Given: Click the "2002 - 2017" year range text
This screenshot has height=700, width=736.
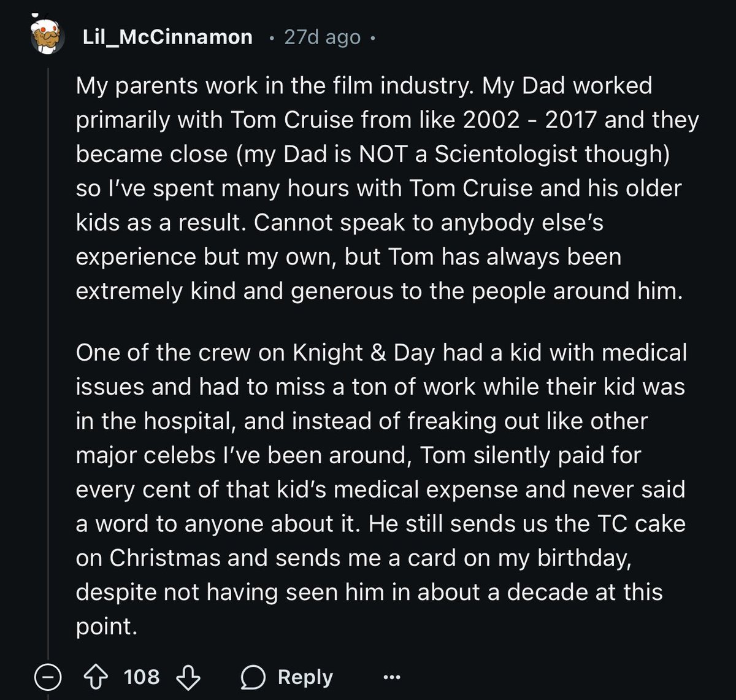Looking at the screenshot, I should [530, 120].
